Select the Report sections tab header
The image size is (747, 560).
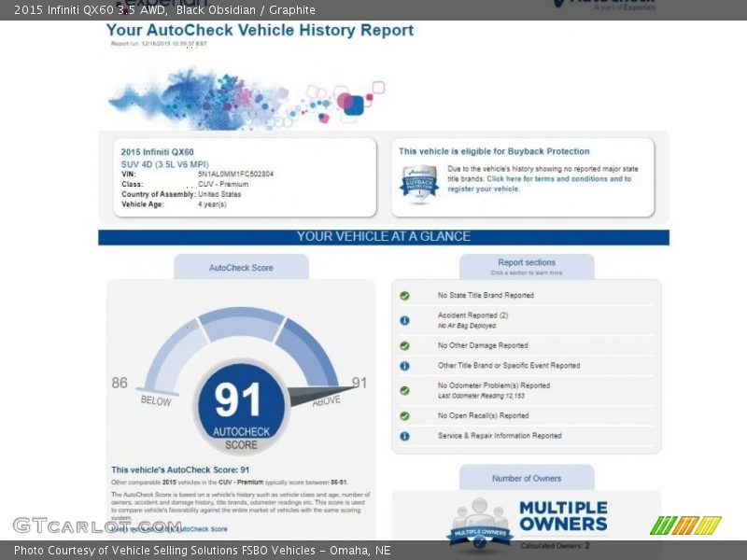coord(527,267)
